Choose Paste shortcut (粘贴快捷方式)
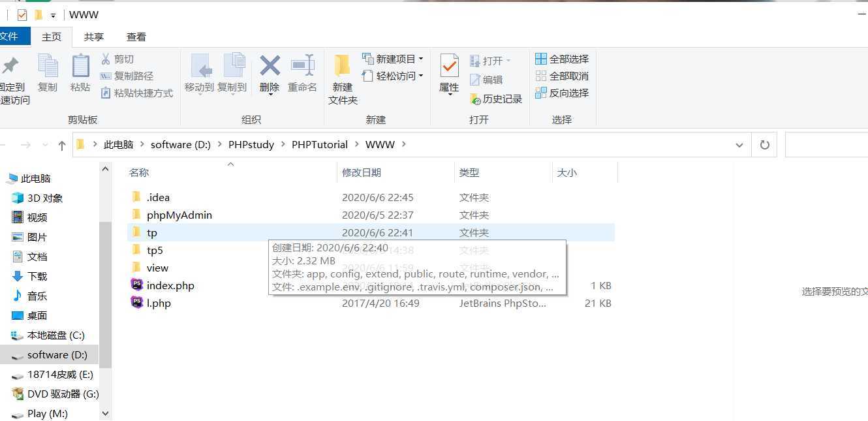 pos(136,93)
